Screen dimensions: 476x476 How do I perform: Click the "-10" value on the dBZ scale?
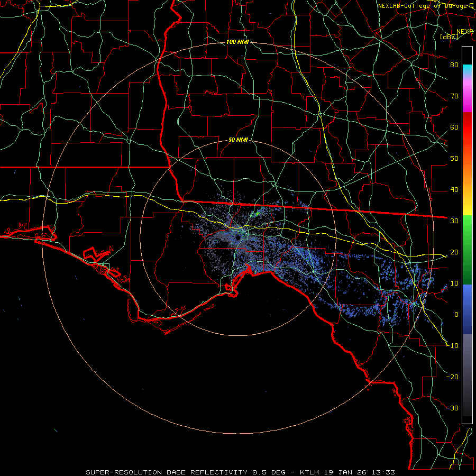coord(452,346)
